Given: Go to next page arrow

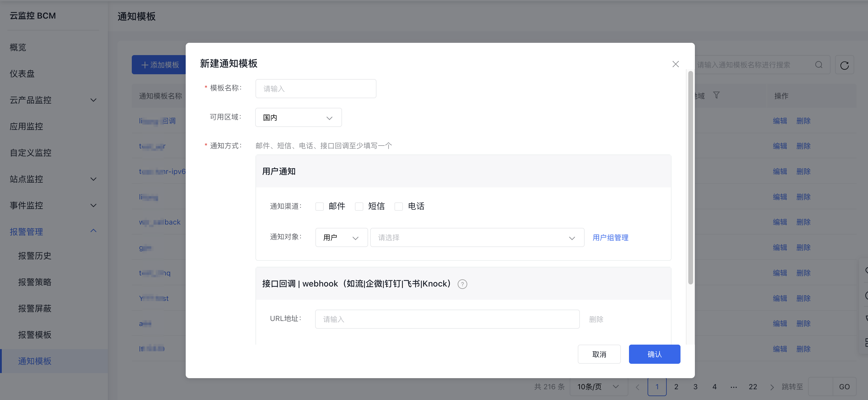Looking at the screenshot, I should (772, 387).
